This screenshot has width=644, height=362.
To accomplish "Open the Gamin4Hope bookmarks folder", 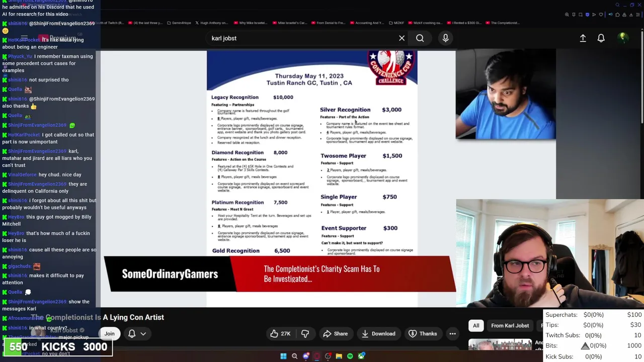I will [x=179, y=23].
